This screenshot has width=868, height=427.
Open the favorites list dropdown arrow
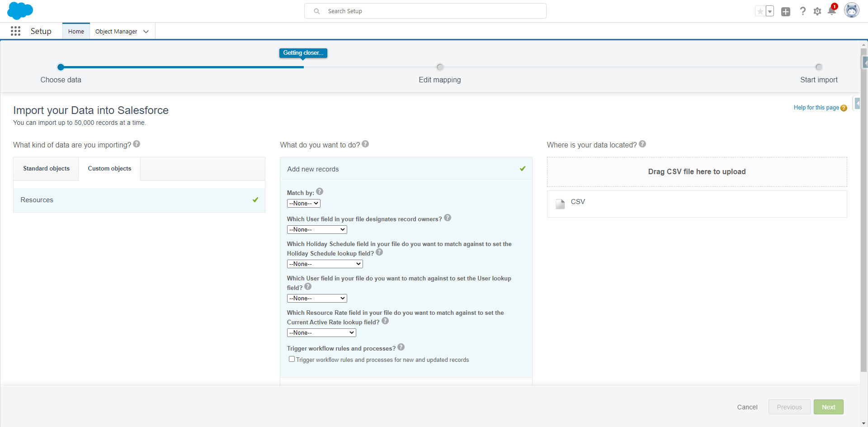[770, 11]
